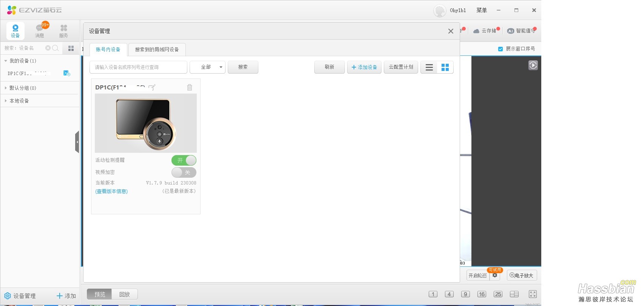Open the 全部 filter dropdown
The image size is (644, 306).
(x=207, y=67)
